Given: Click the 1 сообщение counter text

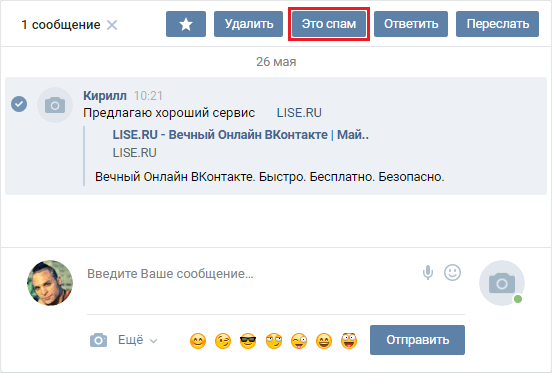Looking at the screenshot, I should click(61, 25).
